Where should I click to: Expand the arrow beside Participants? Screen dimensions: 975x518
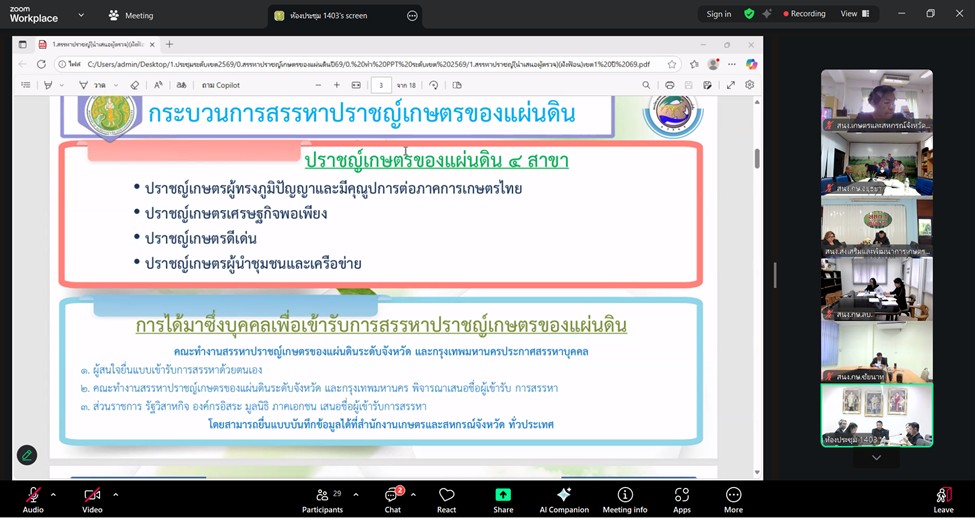[356, 495]
